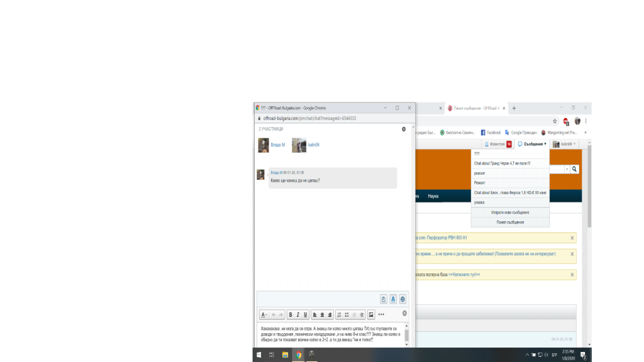
Task: Open Безплатно Сваляне bookmark
Action: [x=458, y=133]
